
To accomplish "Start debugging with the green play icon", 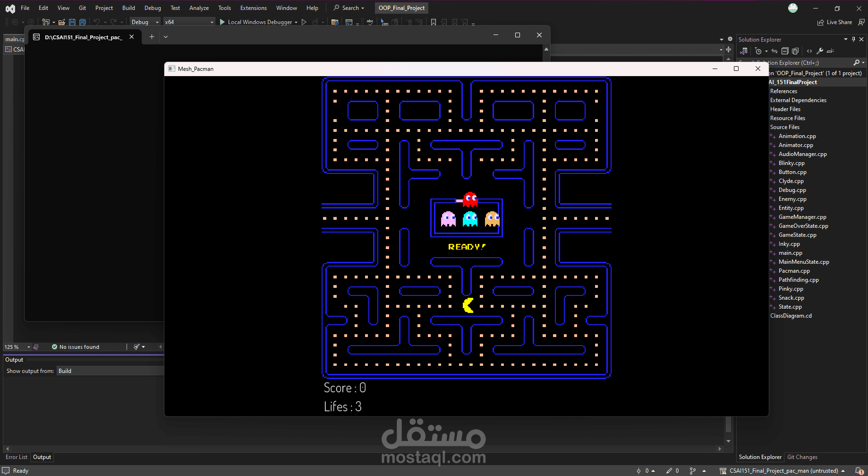I will 222,22.
